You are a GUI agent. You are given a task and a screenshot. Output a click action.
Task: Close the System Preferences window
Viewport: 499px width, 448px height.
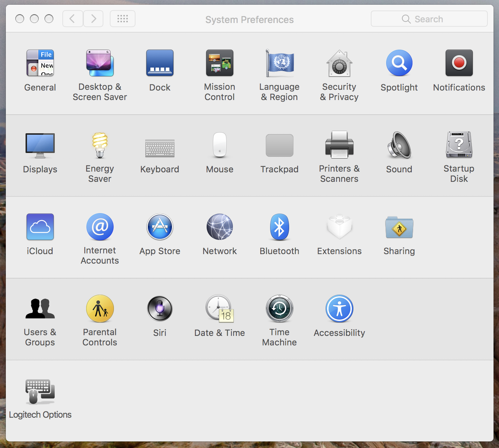pos(20,19)
